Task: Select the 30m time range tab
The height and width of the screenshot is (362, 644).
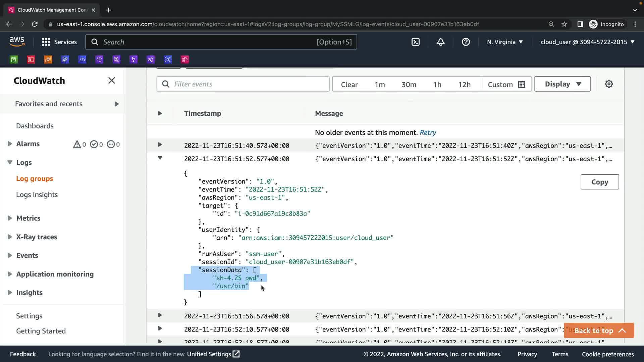Action: 409,84
